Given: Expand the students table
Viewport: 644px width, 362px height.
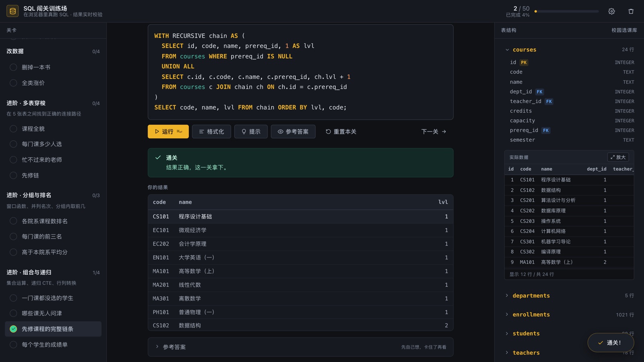Looking at the screenshot, I should click(569, 333).
